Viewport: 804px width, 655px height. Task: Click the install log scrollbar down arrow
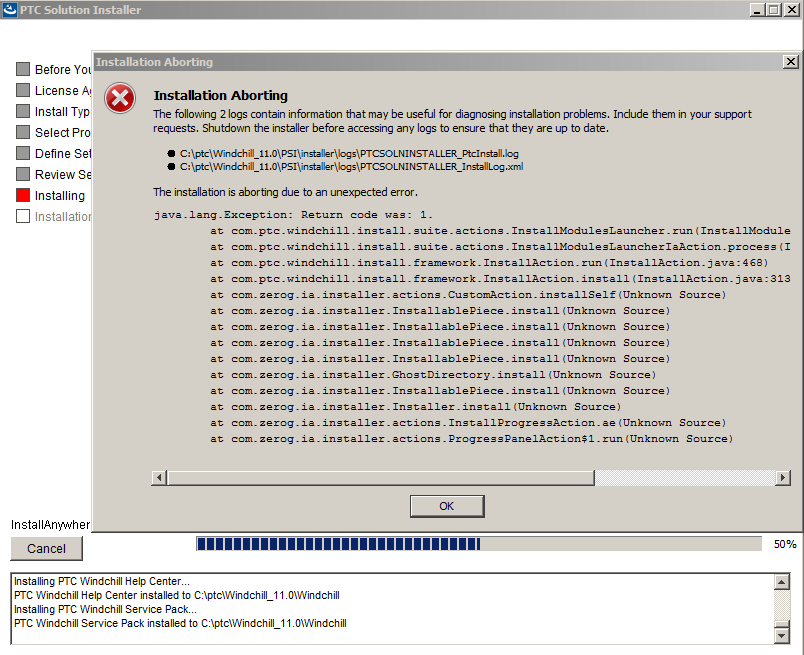[781, 636]
